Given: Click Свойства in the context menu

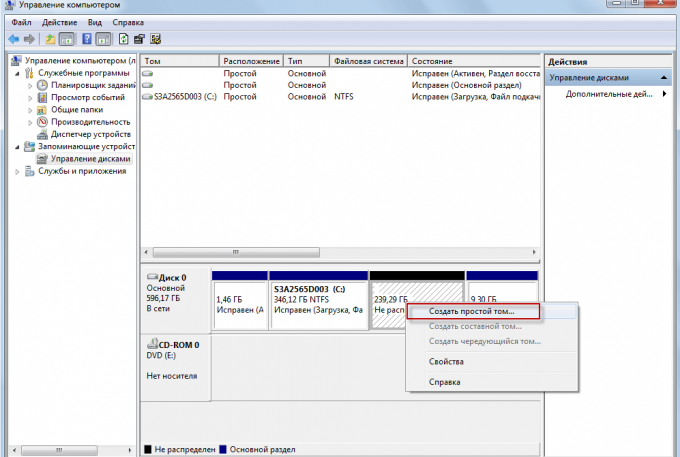Looking at the screenshot, I should click(446, 361).
